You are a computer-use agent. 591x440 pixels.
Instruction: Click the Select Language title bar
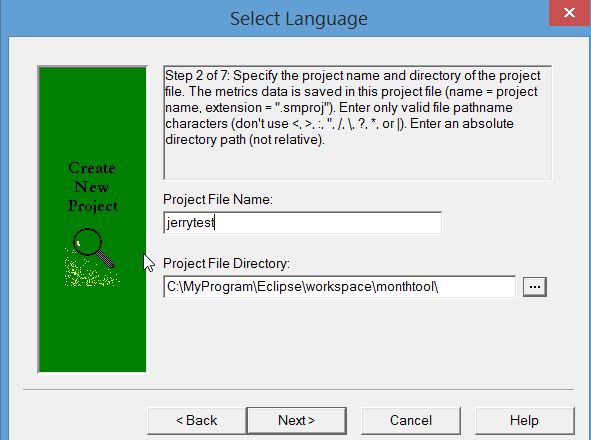pos(296,18)
